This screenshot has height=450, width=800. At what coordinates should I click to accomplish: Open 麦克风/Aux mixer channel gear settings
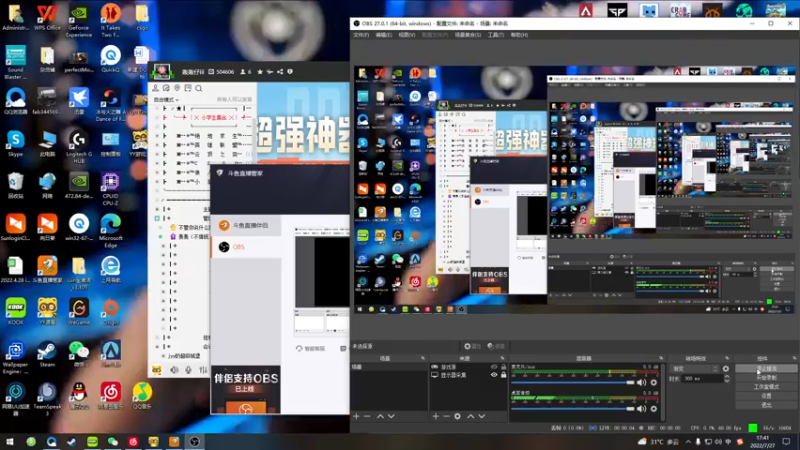pyautogui.click(x=654, y=382)
